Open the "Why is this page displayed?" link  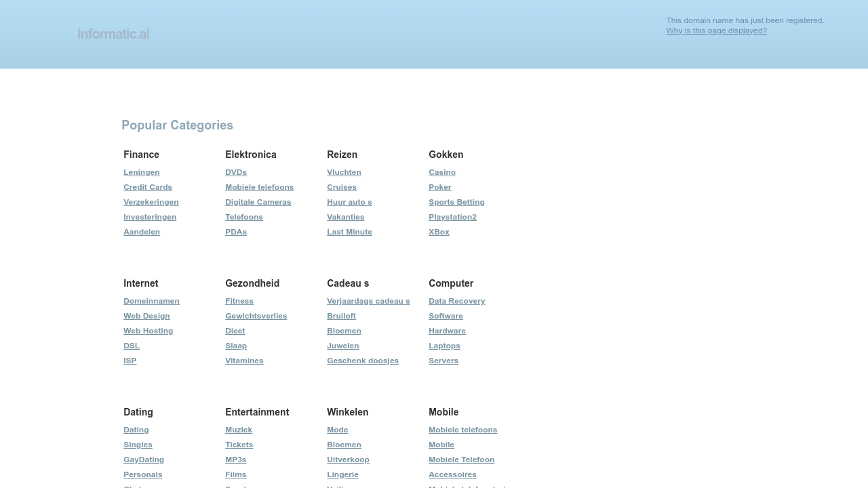716,30
